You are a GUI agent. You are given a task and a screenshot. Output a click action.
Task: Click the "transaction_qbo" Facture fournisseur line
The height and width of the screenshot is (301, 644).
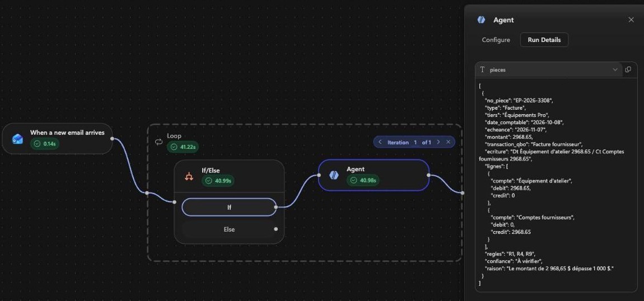coord(533,144)
